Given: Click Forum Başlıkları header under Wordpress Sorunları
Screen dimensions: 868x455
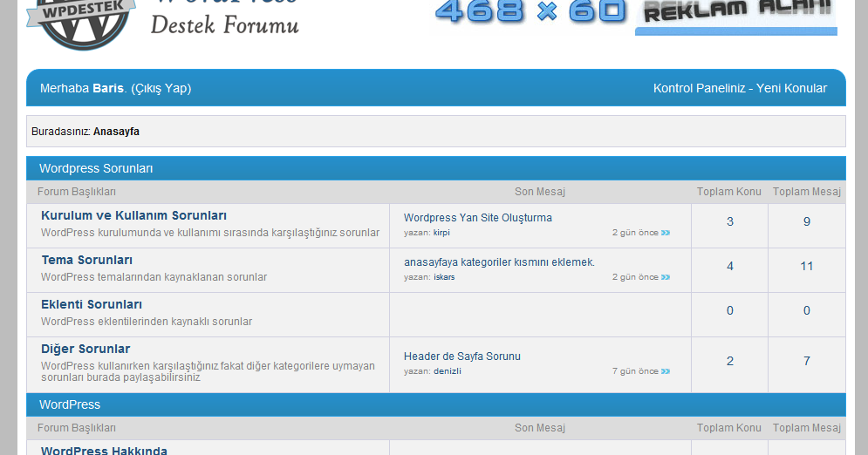Looking at the screenshot, I should point(77,192).
